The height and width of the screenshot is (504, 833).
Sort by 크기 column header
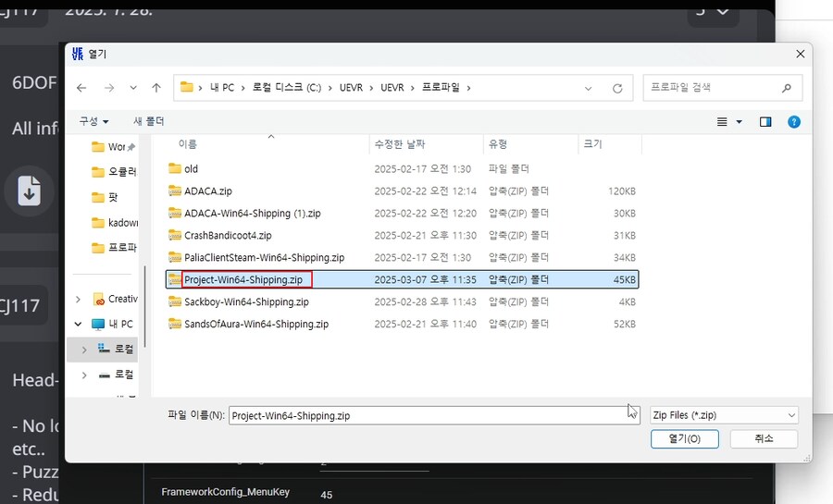(x=593, y=144)
